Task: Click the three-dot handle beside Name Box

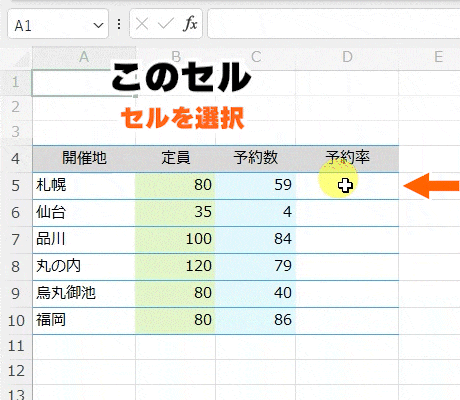Action: click(x=119, y=24)
